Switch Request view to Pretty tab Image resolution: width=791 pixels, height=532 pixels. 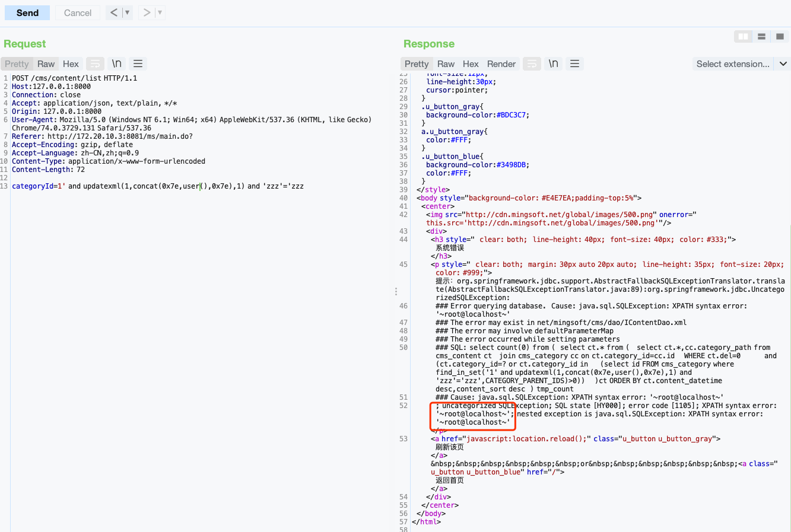click(17, 64)
